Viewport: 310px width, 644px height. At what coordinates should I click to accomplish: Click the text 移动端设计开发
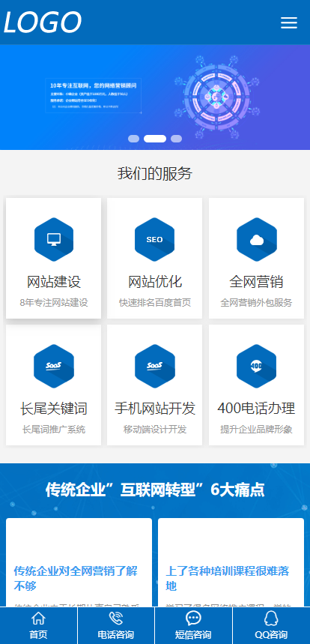pos(154,430)
